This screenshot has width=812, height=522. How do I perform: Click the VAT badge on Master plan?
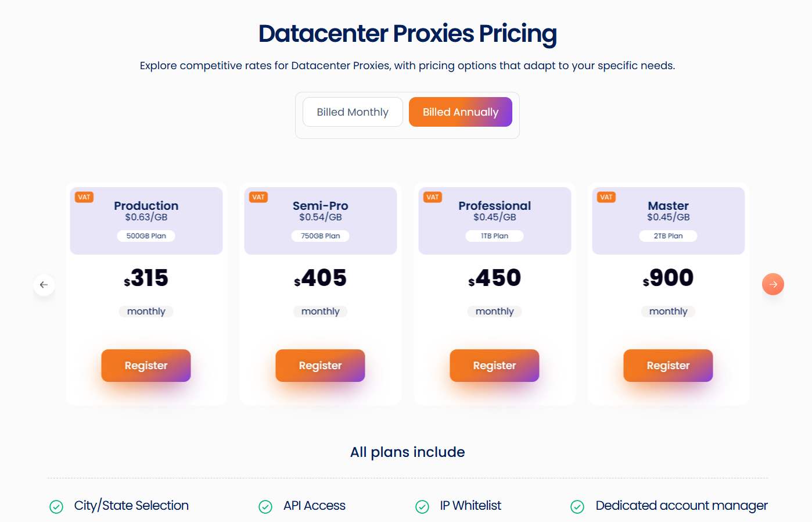pos(606,197)
